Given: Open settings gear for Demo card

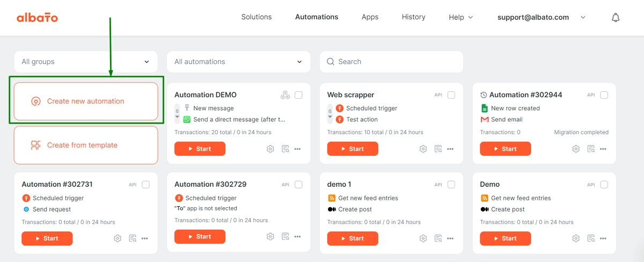Looking at the screenshot, I should click(x=576, y=238).
